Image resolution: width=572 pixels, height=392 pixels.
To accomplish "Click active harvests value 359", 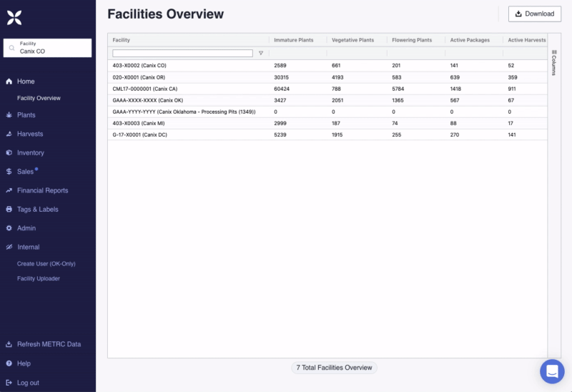I will coord(513,77).
